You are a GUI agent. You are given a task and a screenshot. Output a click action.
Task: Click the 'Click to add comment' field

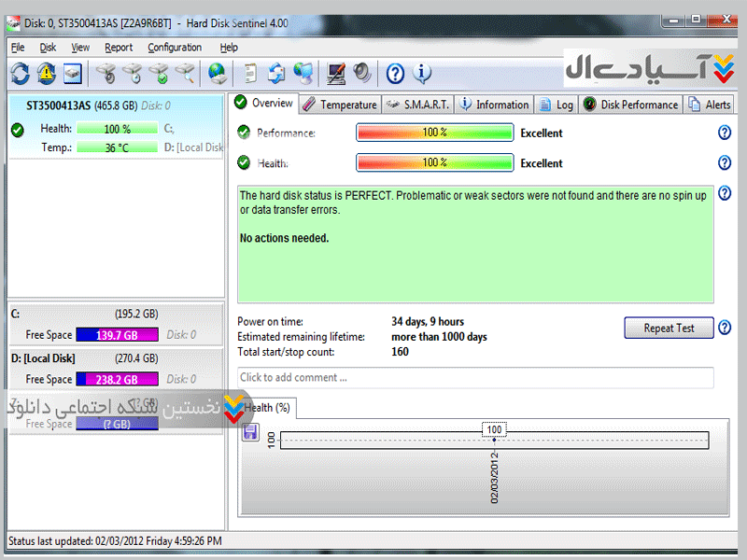click(475, 378)
